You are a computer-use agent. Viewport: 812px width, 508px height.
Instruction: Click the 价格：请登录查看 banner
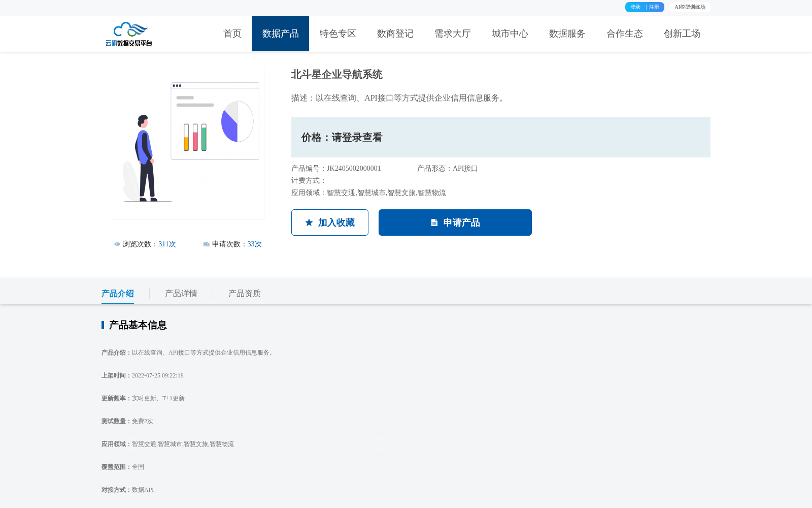[501, 137]
